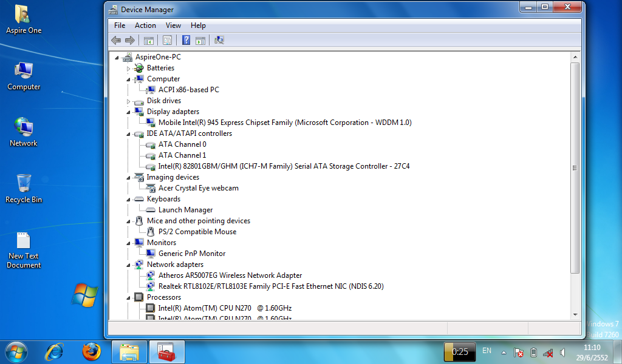Select ACPI x86-based PC

[x=188, y=90]
